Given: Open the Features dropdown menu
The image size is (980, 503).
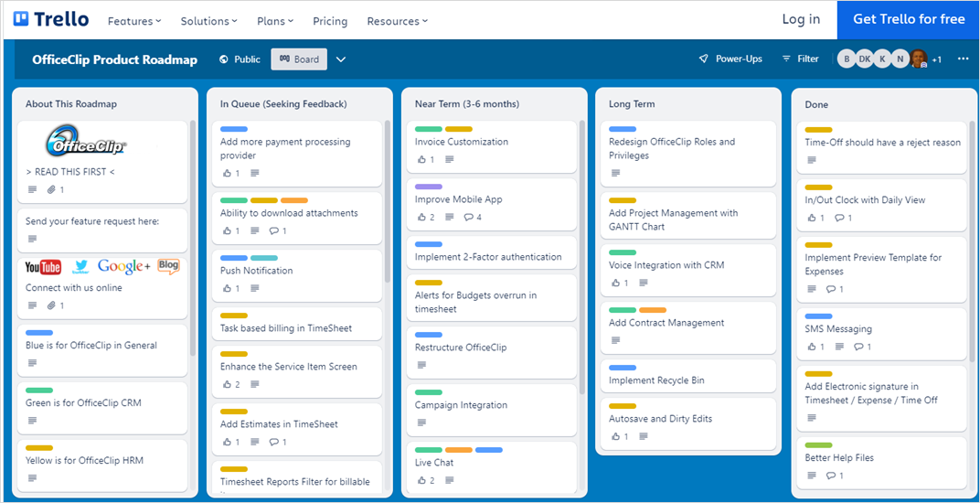Looking at the screenshot, I should click(x=134, y=21).
